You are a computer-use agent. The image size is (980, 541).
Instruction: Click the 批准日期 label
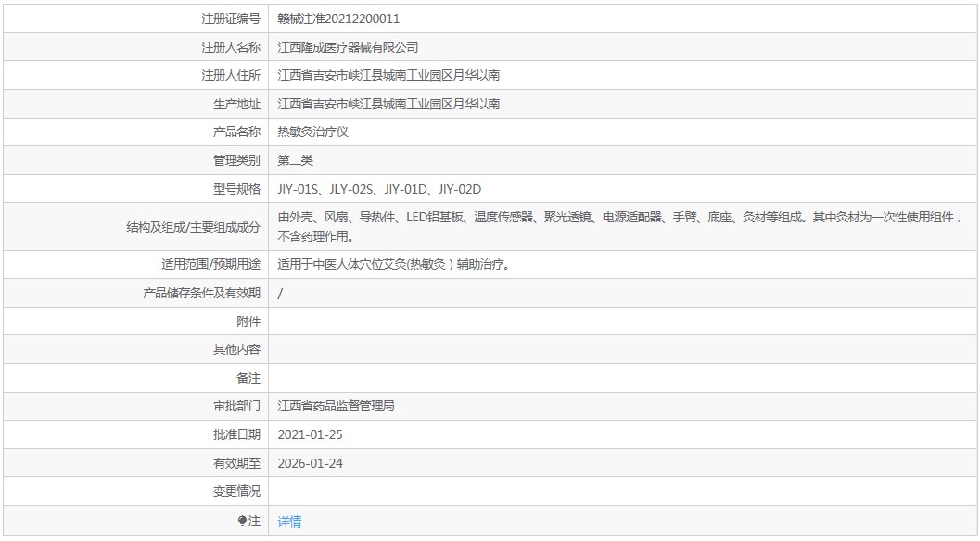pos(236,434)
